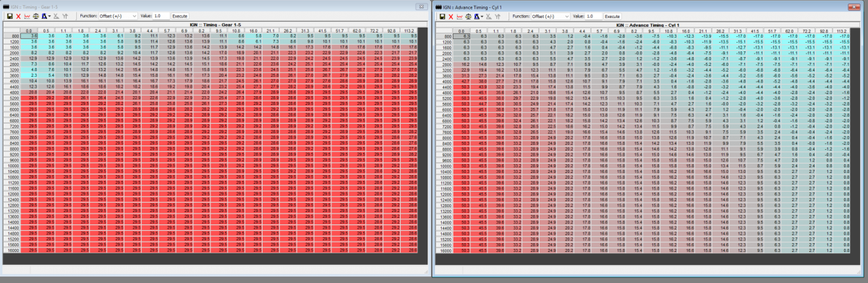Click red X icon in Advance Timing Cyl 1 toolbar
This screenshot has width=868, height=283.
pyautogui.click(x=451, y=17)
